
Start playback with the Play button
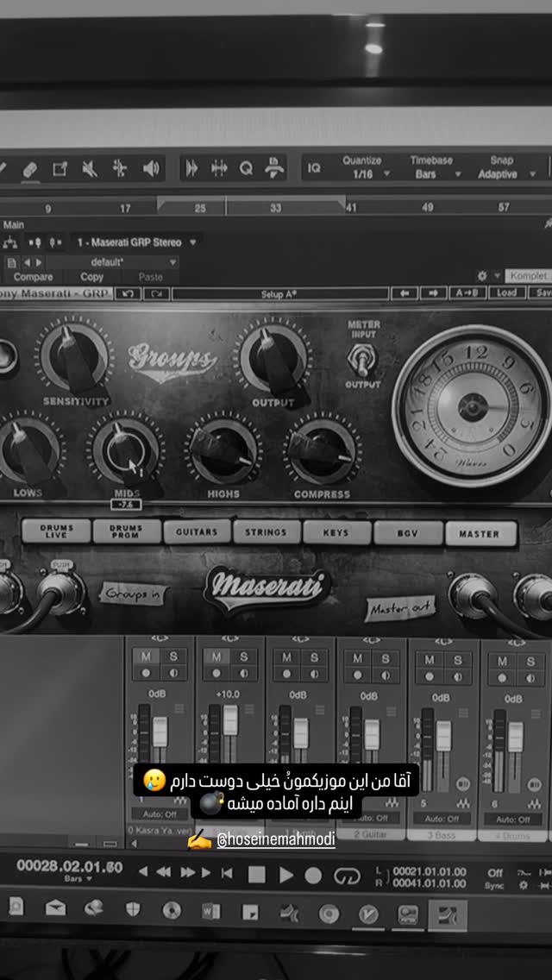click(285, 875)
